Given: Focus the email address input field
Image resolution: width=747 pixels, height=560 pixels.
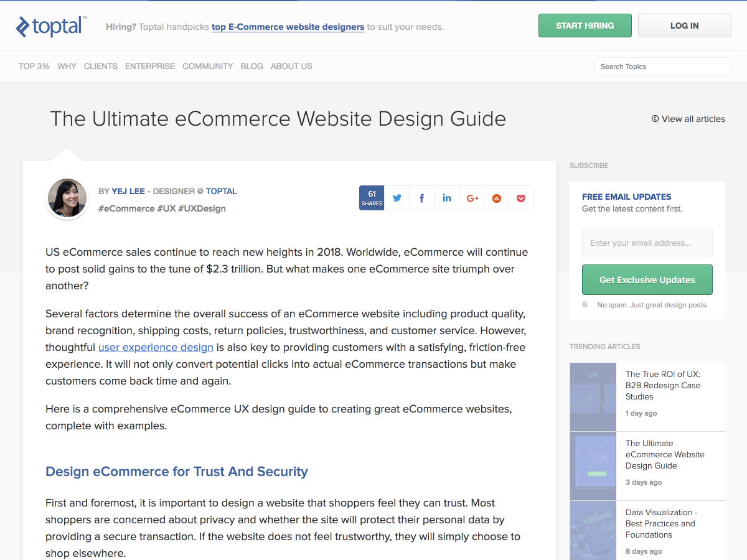Looking at the screenshot, I should click(647, 243).
